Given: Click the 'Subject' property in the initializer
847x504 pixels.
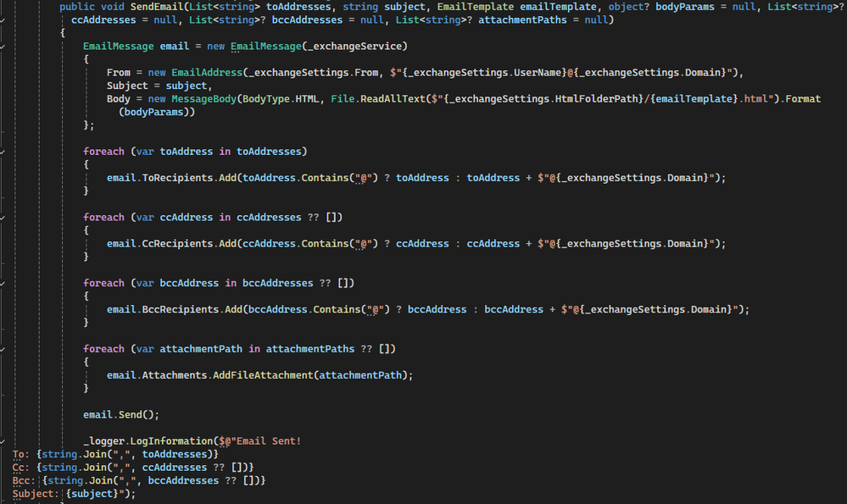Looking at the screenshot, I should pos(127,86).
